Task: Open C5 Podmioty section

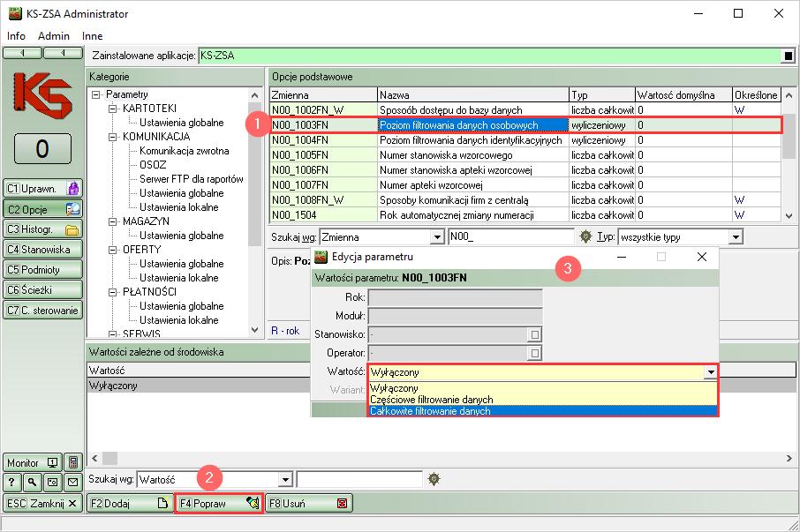Action: click(x=42, y=270)
